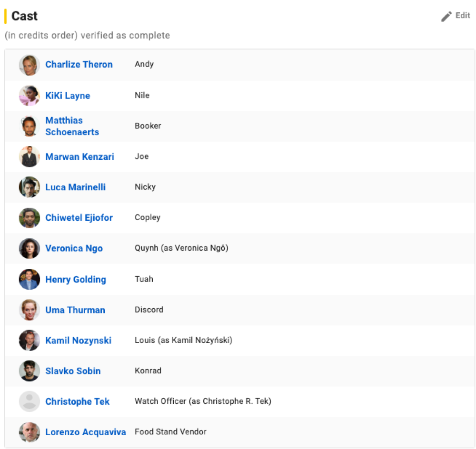The height and width of the screenshot is (449, 476).
Task: Click the character name 'Tuah'
Action: click(x=144, y=279)
